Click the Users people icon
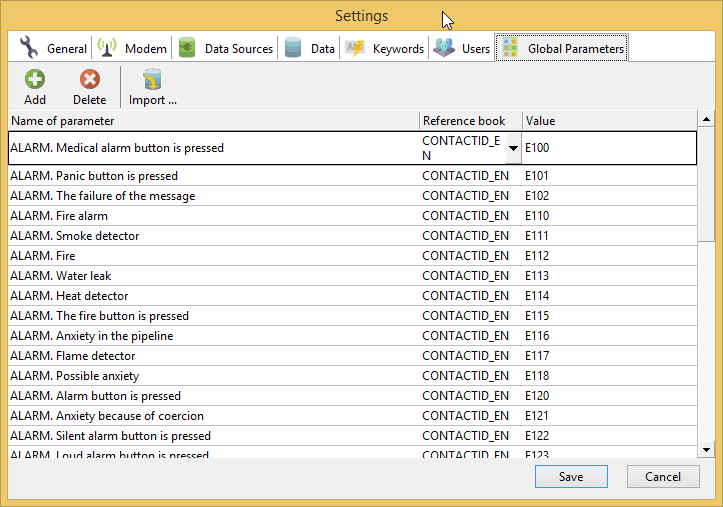The width and height of the screenshot is (723, 507). tap(444, 47)
